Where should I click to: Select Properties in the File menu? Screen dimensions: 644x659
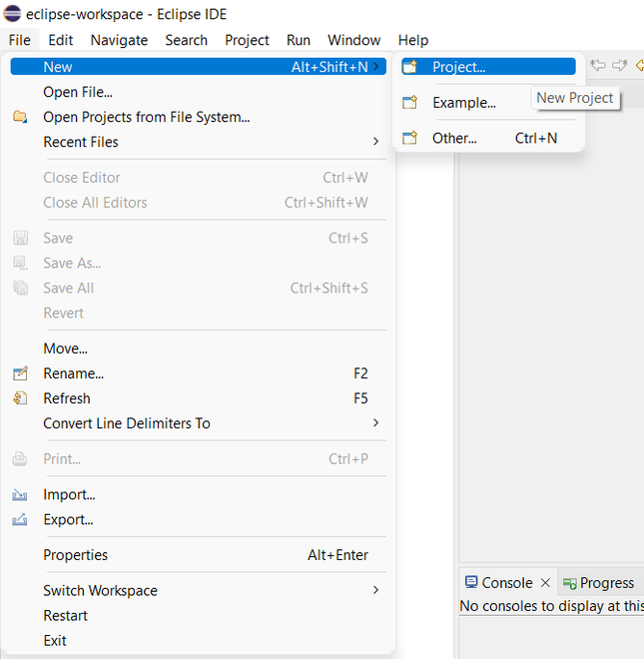(75, 555)
